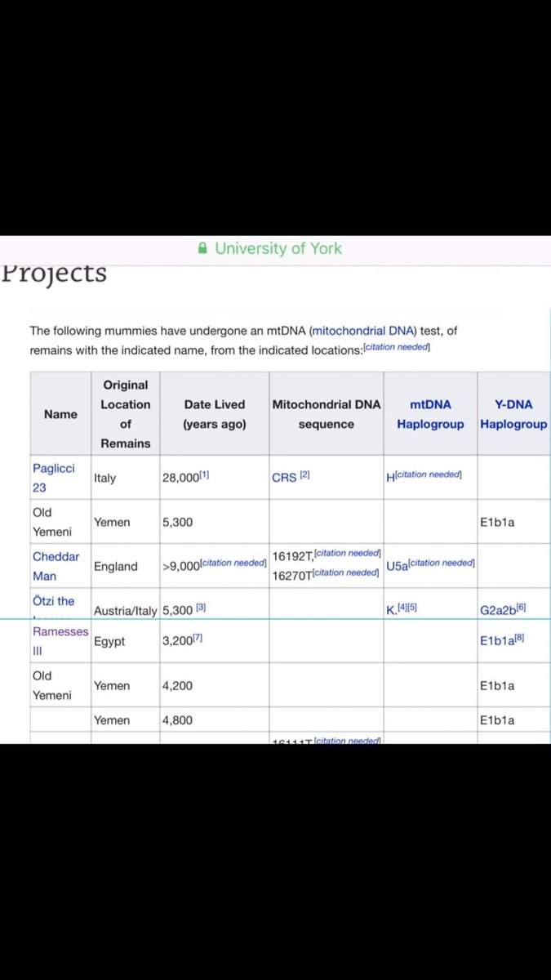Screen dimensions: 551x980
Task: Open citation needed after 'indicated locations:'
Action: pos(398,349)
